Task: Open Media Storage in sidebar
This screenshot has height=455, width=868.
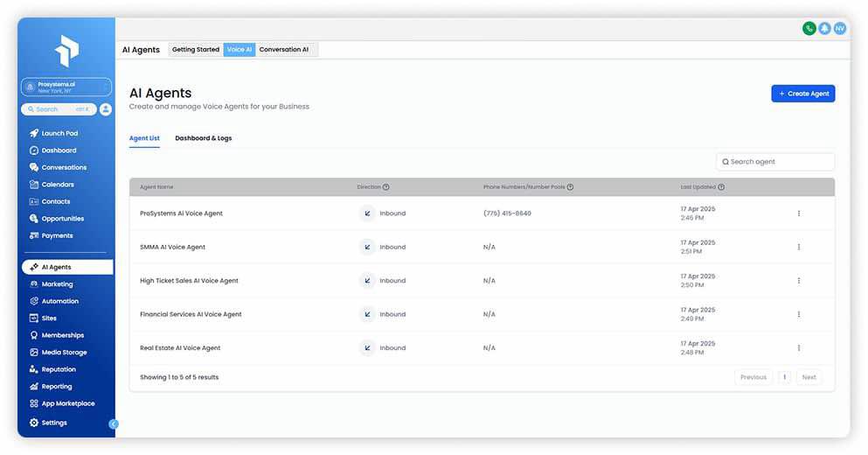Action: point(58,353)
